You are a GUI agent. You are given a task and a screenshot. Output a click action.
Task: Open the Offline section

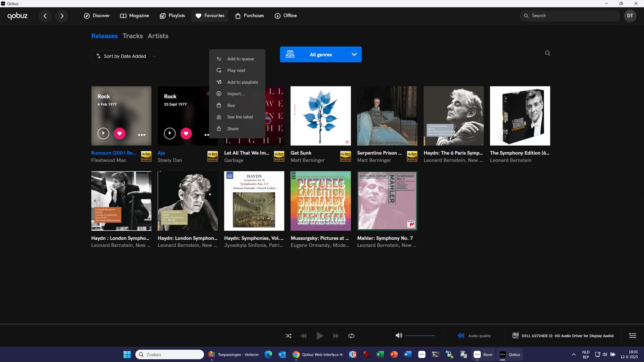point(286,16)
